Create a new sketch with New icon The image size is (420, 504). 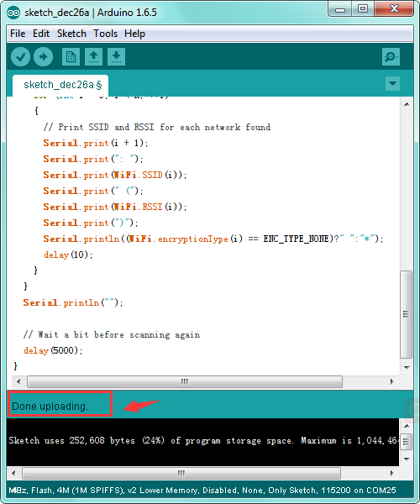tap(71, 57)
